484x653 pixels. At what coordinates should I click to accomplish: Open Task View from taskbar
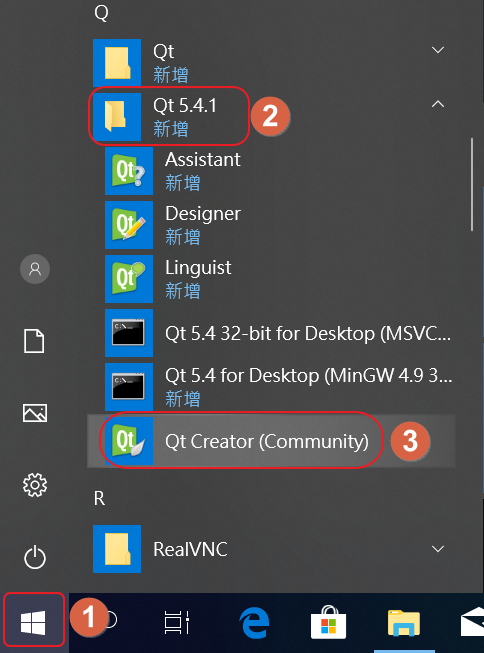tap(177, 623)
